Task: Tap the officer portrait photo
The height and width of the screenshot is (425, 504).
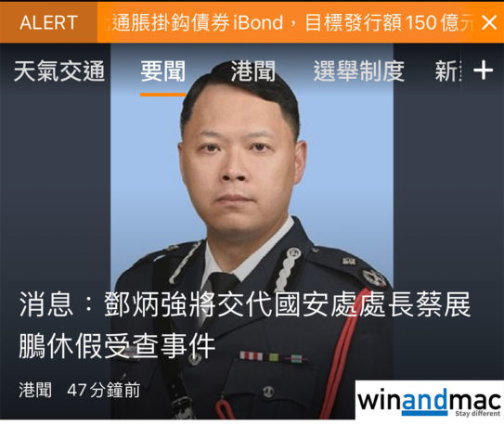Action: (x=252, y=193)
